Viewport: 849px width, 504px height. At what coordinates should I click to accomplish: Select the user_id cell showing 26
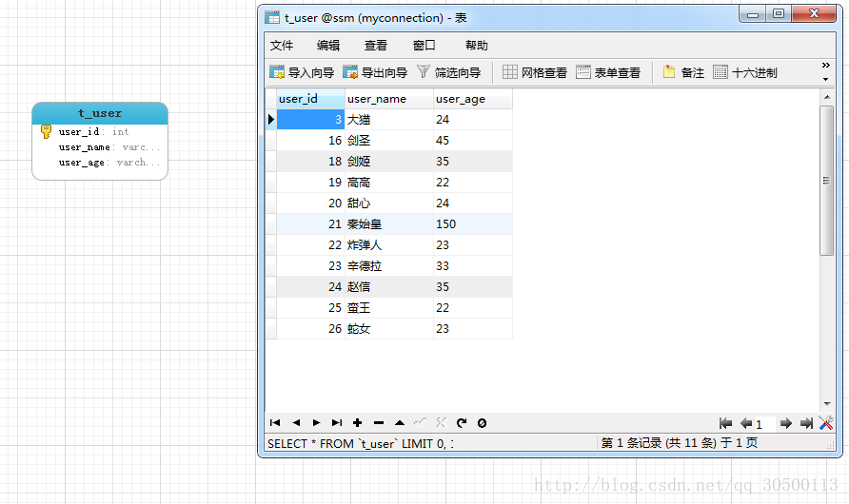click(x=311, y=329)
